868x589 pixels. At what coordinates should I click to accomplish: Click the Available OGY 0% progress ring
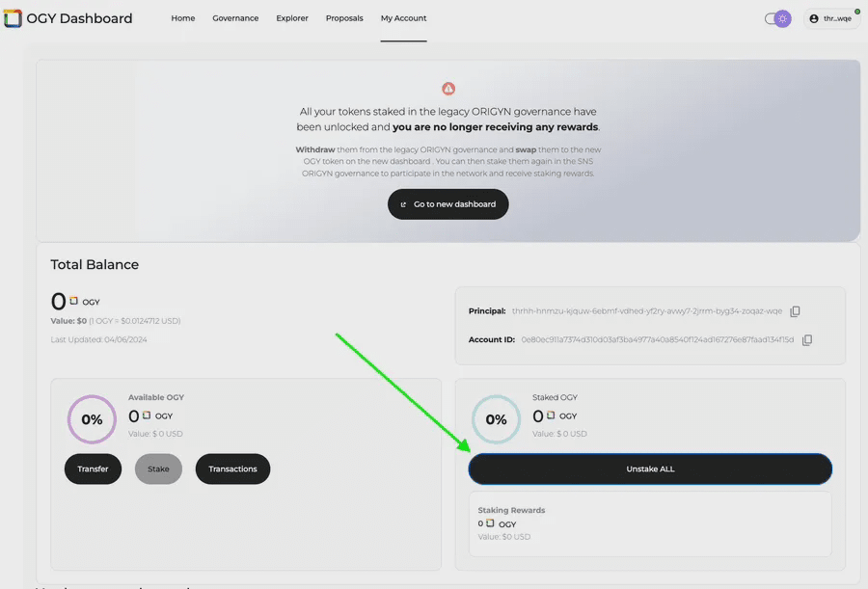coord(92,419)
